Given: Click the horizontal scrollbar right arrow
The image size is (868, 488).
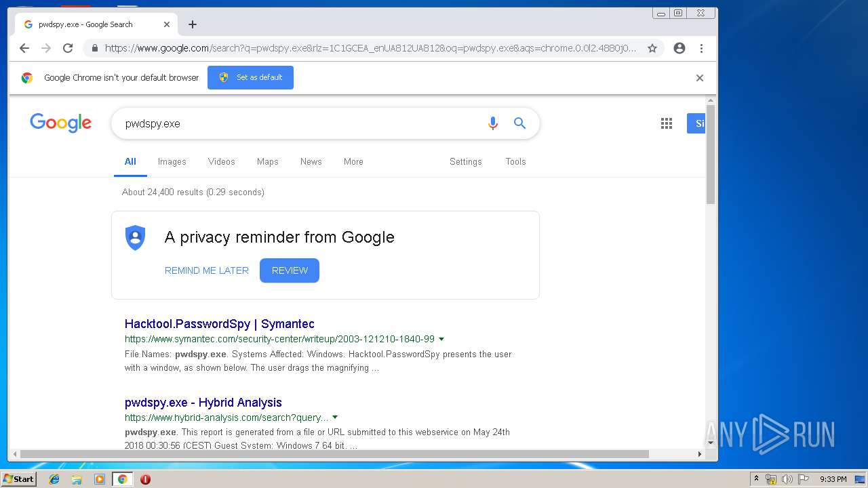Looking at the screenshot, I should click(x=700, y=454).
